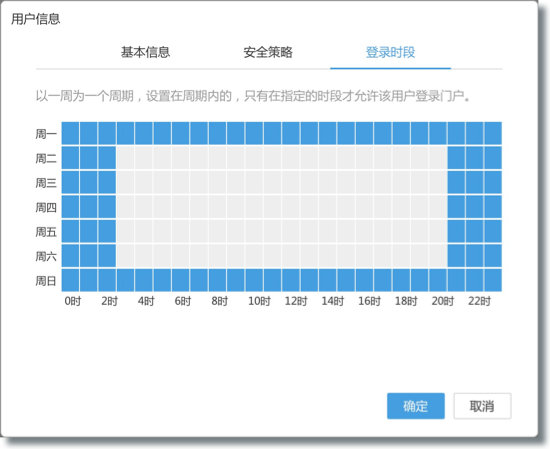Enable the 周六 16时 gray slot
Viewport: 550px width, 449px height.
(364, 256)
